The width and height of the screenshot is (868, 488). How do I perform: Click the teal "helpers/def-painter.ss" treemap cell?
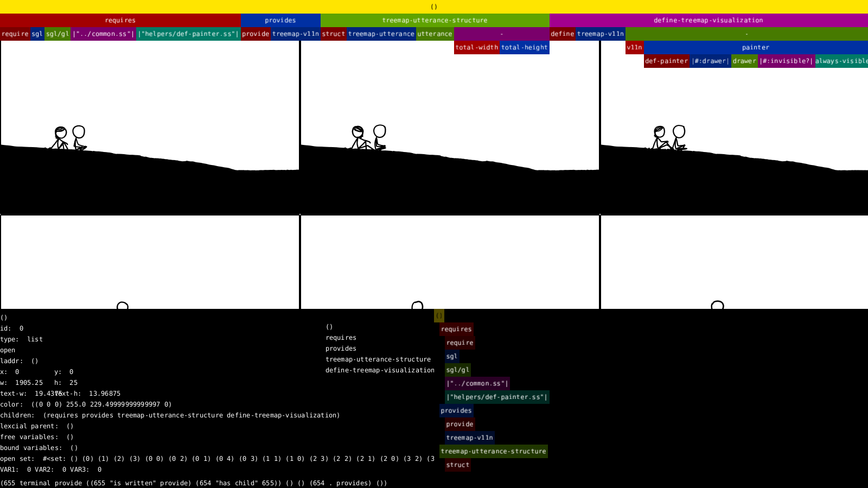coord(188,34)
